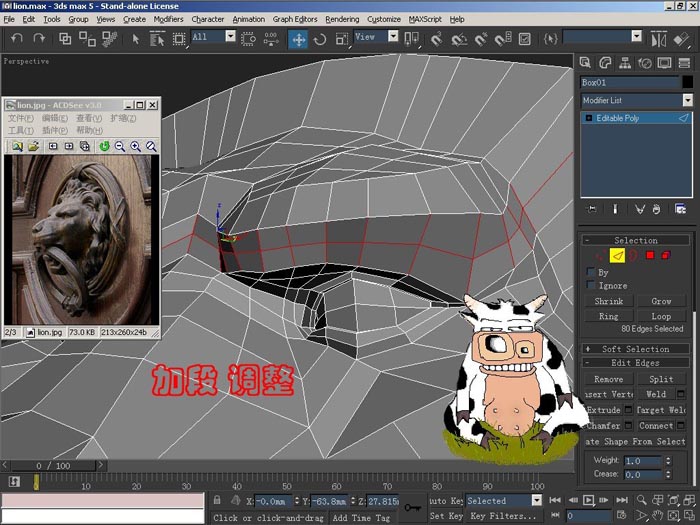Choose the Unlink Selection tool
The image size is (700, 525).
click(87, 39)
